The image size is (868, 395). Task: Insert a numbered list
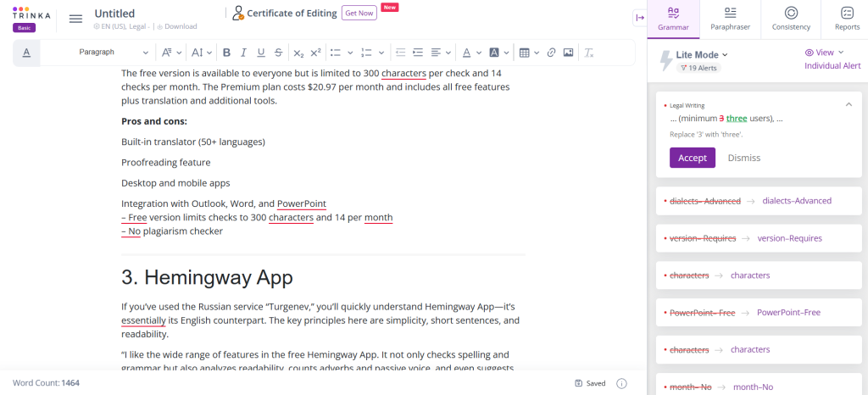pos(366,53)
